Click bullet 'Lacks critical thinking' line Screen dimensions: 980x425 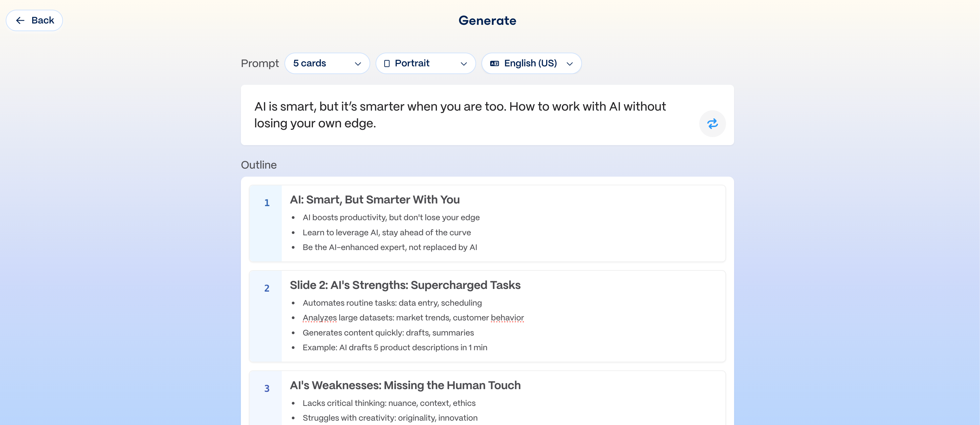tap(389, 403)
